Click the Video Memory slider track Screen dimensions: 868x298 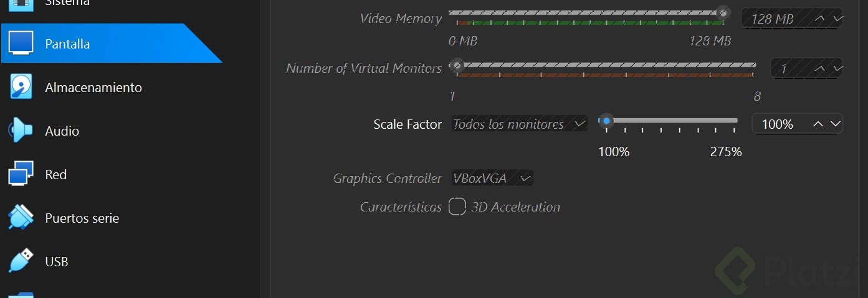click(586, 12)
